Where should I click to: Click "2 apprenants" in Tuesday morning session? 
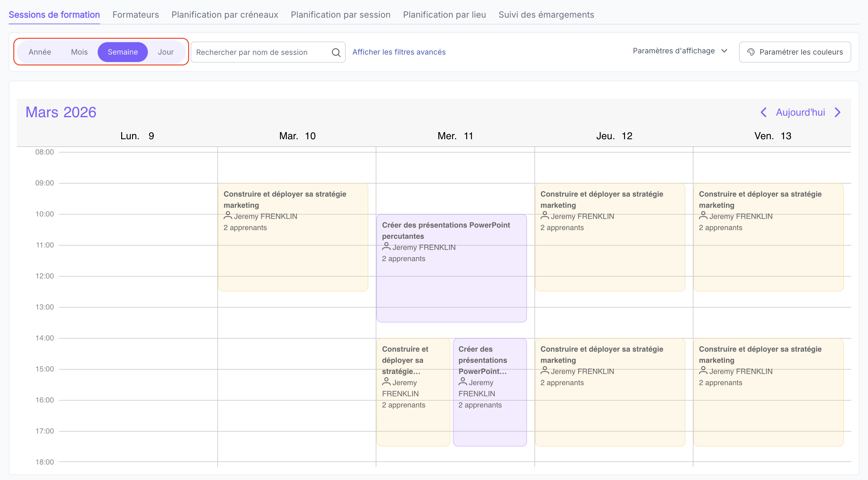tap(245, 228)
